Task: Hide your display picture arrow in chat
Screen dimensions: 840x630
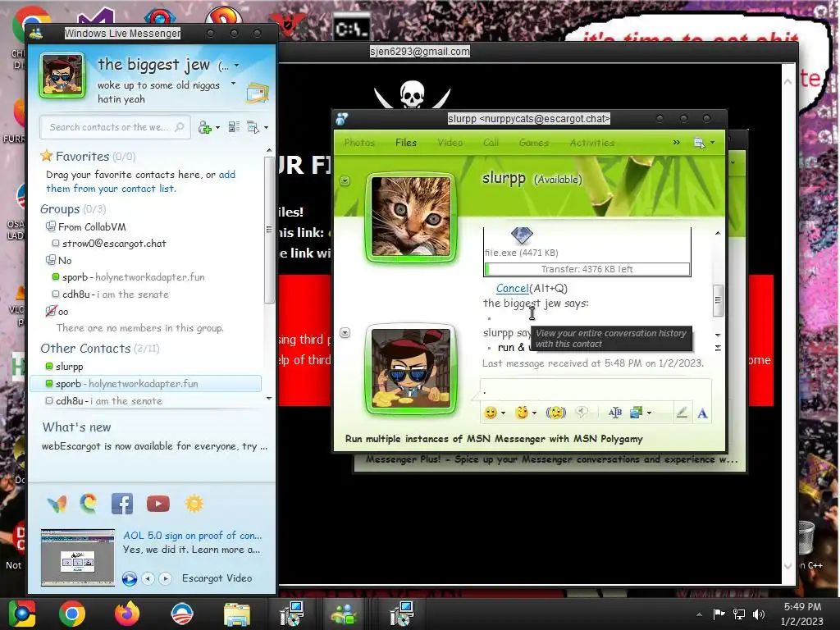Action: (345, 333)
